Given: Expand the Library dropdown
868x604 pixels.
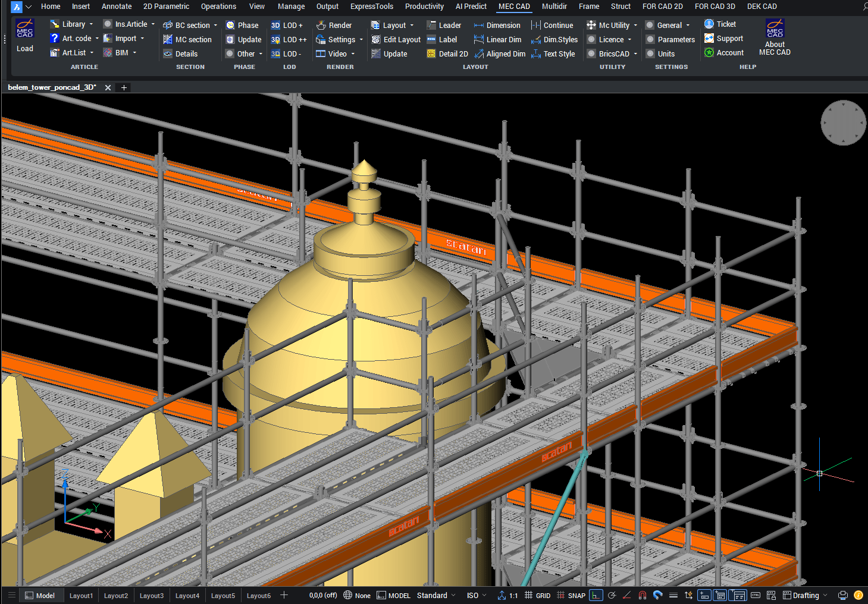Looking at the screenshot, I should pyautogui.click(x=91, y=24).
